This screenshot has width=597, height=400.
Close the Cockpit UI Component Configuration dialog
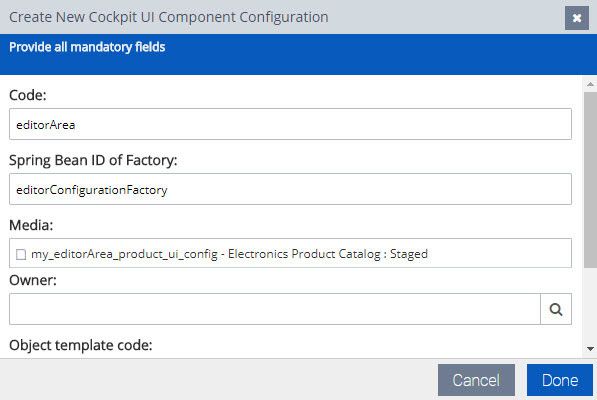tap(577, 18)
